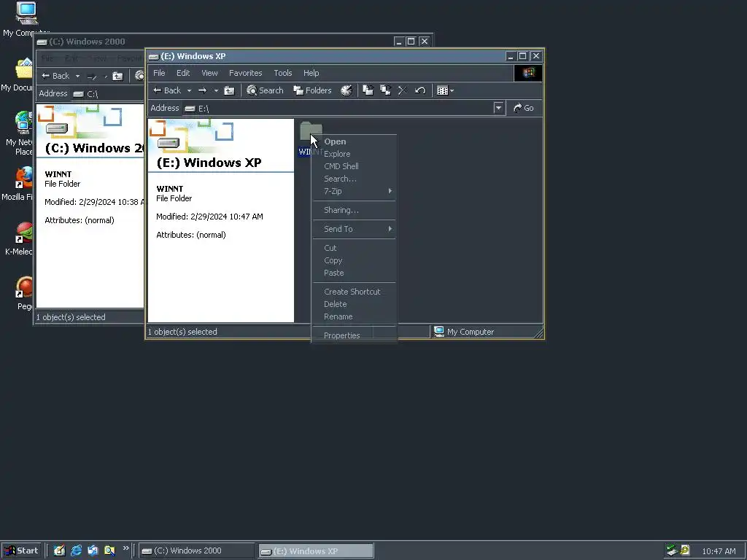
Task: Open the Edit menu in E: window
Action: coord(183,73)
